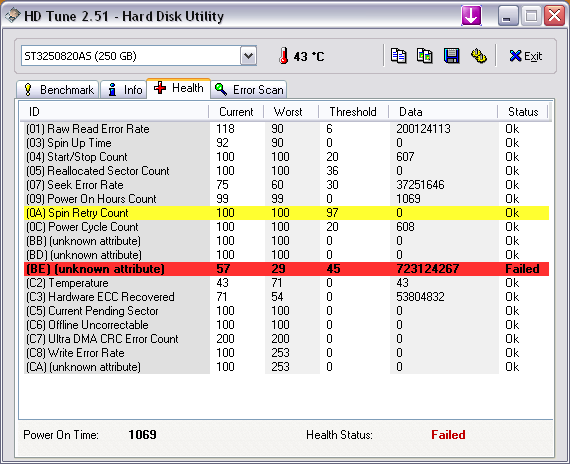The height and width of the screenshot is (464, 570).
Task: Click the data value 53804832
Action: (x=420, y=297)
